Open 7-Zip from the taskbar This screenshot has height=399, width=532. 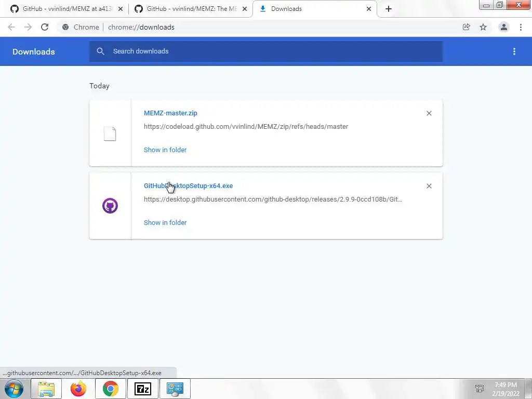pos(143,389)
